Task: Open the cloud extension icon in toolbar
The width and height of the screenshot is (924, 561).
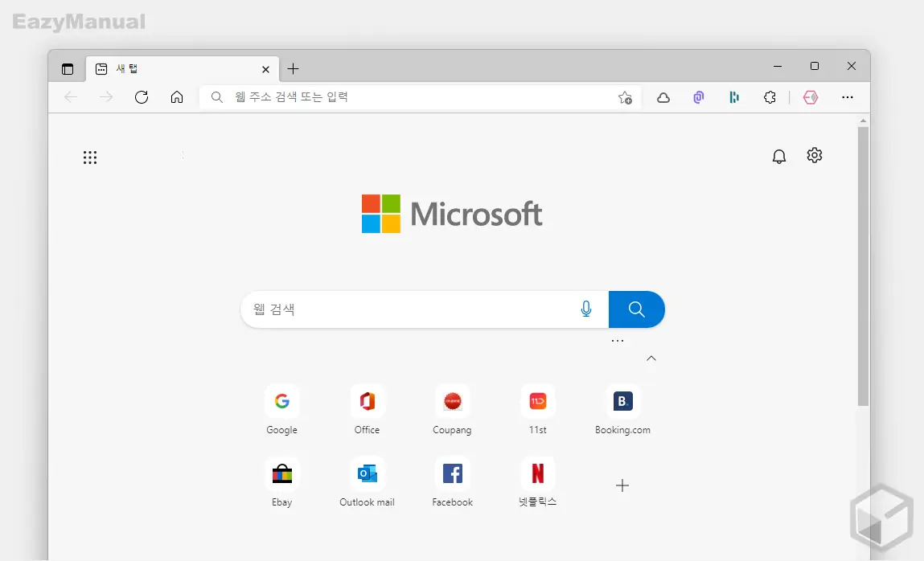Action: tap(663, 98)
